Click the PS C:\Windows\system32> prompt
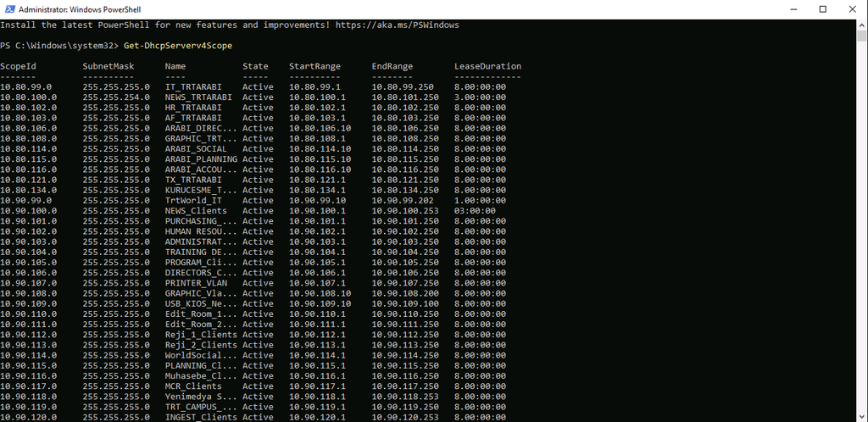Viewport: 868px width, 422px height. tap(59, 46)
